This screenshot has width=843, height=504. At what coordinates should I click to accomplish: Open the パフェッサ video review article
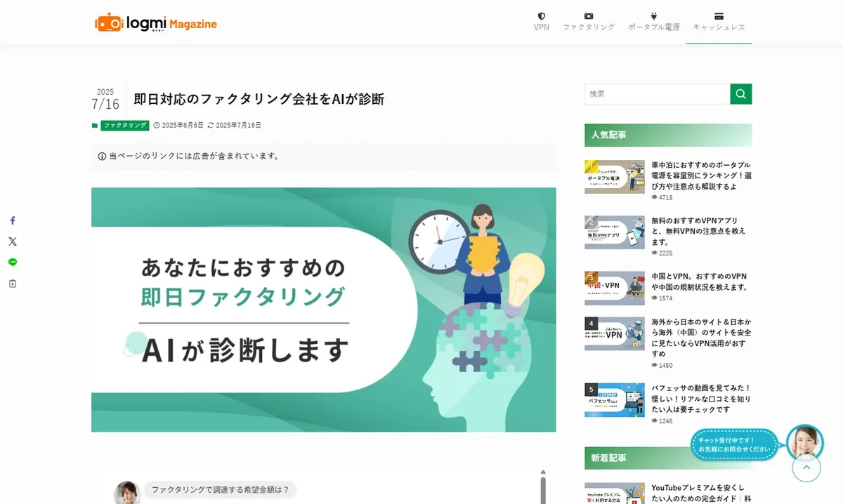pyautogui.click(x=700, y=398)
